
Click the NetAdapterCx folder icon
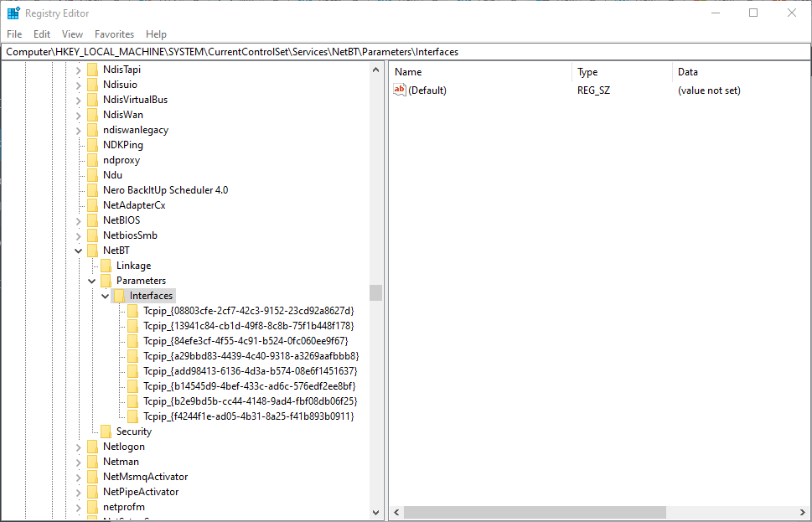click(x=93, y=205)
